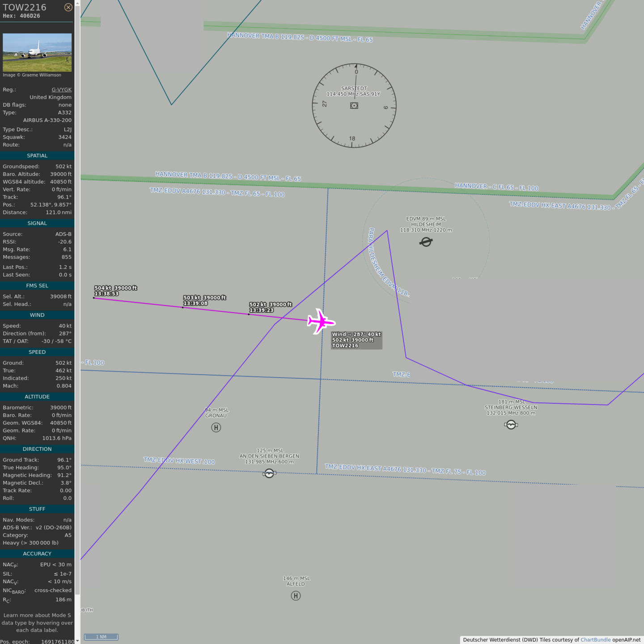Image resolution: width=644 pixels, height=644 pixels.
Task: Click the 1 NM map scale bar
Action: (101, 637)
